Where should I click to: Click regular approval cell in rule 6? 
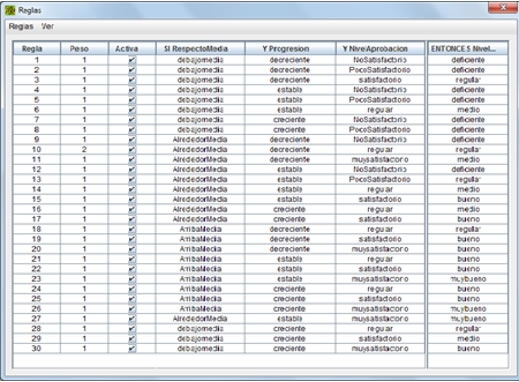tap(380, 110)
